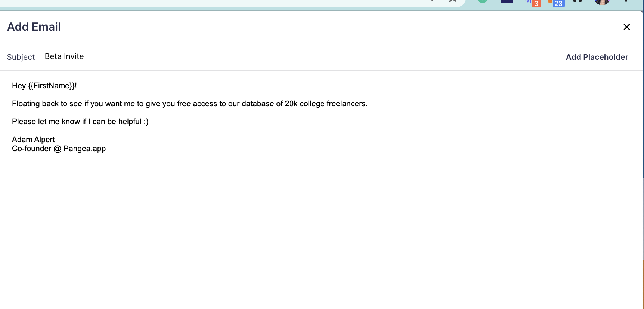Click the Add Email heading
Viewport: 644px width, 309px height.
click(x=34, y=27)
